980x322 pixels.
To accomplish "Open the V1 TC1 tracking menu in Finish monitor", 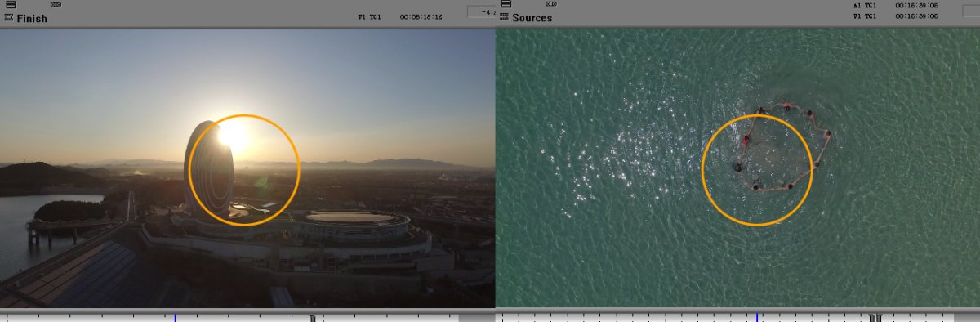I will [x=371, y=16].
